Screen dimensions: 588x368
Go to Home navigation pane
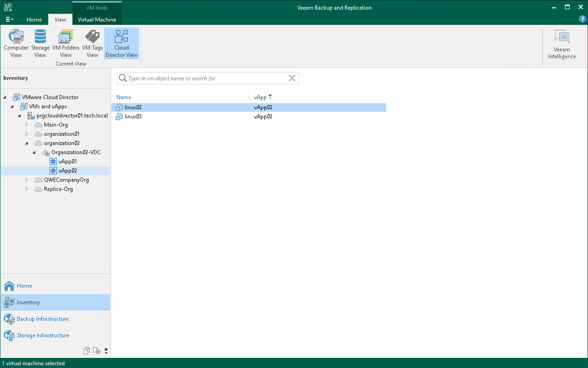[55, 286]
